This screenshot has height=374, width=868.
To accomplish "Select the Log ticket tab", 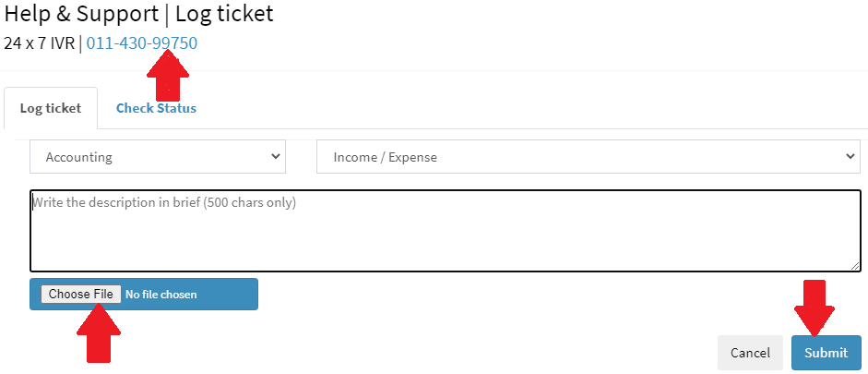I will coord(51,108).
